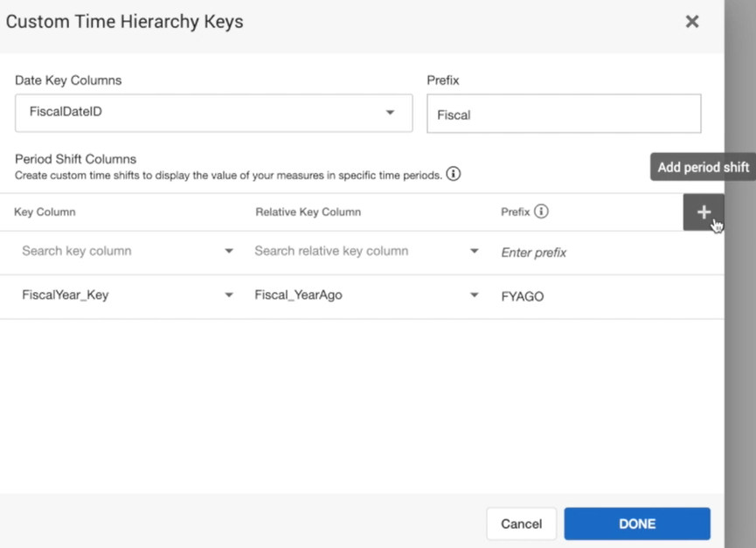This screenshot has width=756, height=548.
Task: Open the FiscalYear_Key dropdown arrow
Action: coord(229,295)
